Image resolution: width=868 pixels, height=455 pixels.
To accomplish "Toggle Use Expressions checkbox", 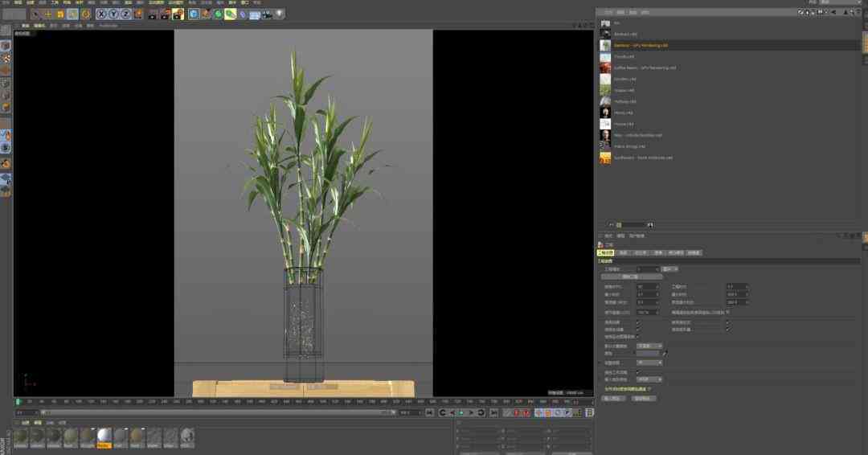I will [727, 322].
